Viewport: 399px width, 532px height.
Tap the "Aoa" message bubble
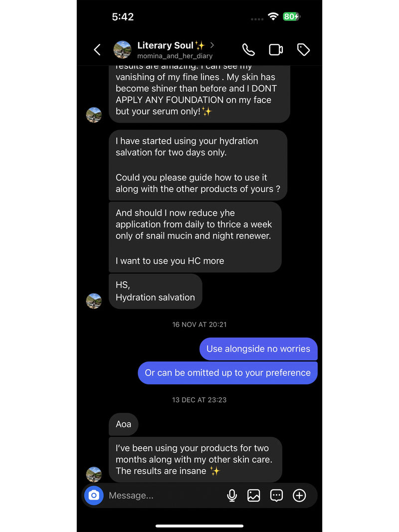(123, 424)
